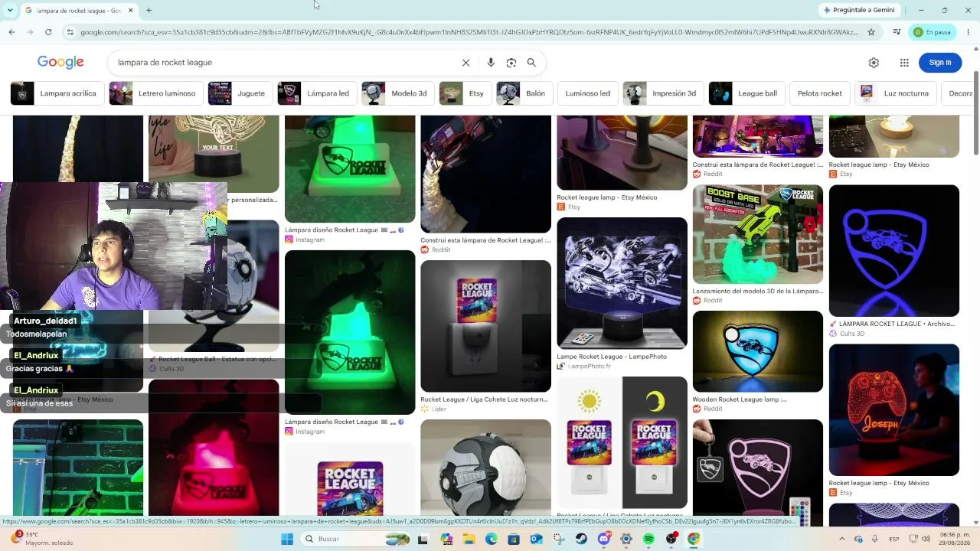Open the wooden blue shield lamp image
This screenshot has height=551, width=980.
click(x=758, y=351)
